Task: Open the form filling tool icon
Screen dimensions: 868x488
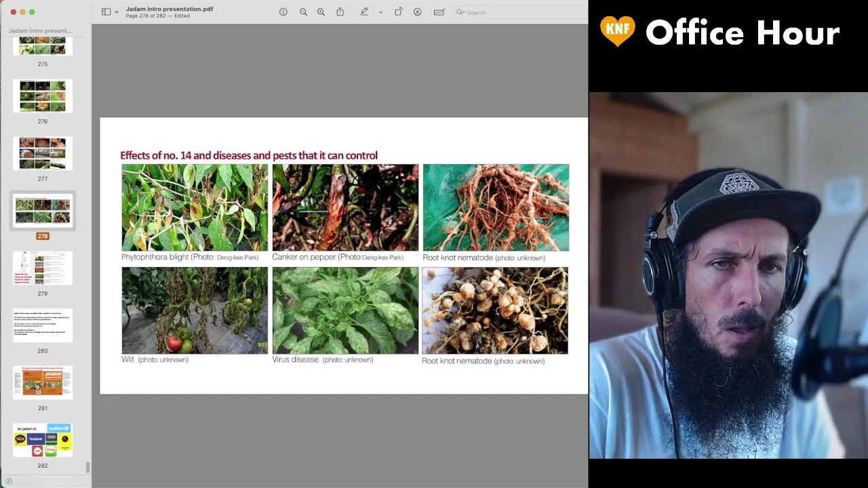Action: tap(439, 12)
